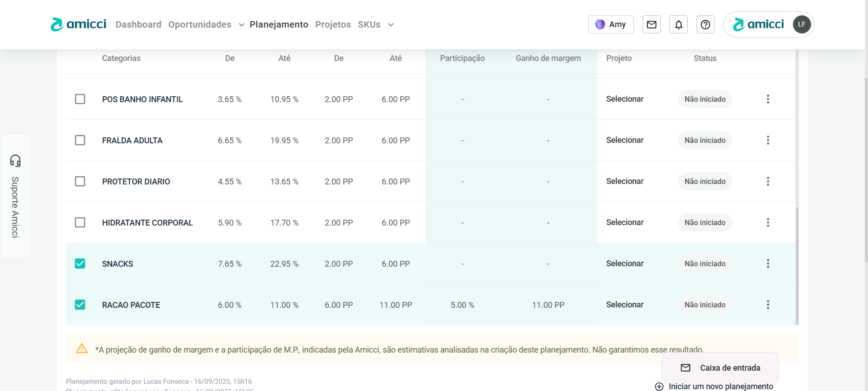Expand the SKUs dropdown arrow
The image size is (868, 391).
pos(391,25)
